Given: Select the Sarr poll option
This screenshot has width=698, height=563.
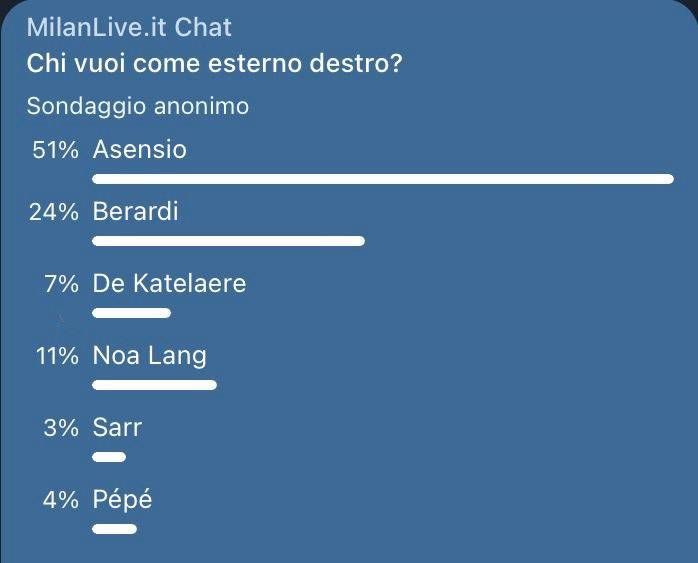Looking at the screenshot, I should (117, 427).
